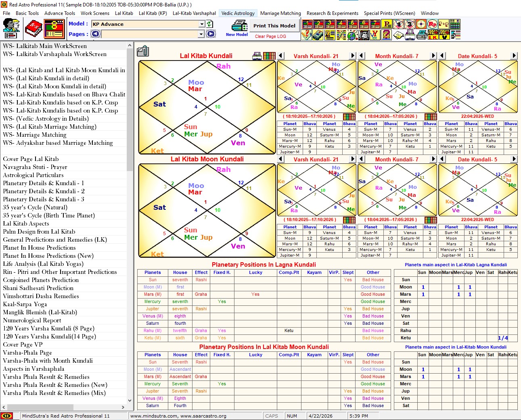Click table icon next to 18:04:2026--17:05:2026 upper row
The height and width of the screenshot is (420, 521).
coord(431,117)
